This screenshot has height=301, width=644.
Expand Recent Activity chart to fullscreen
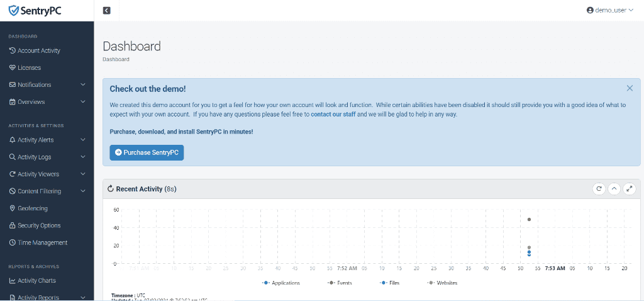[629, 188]
